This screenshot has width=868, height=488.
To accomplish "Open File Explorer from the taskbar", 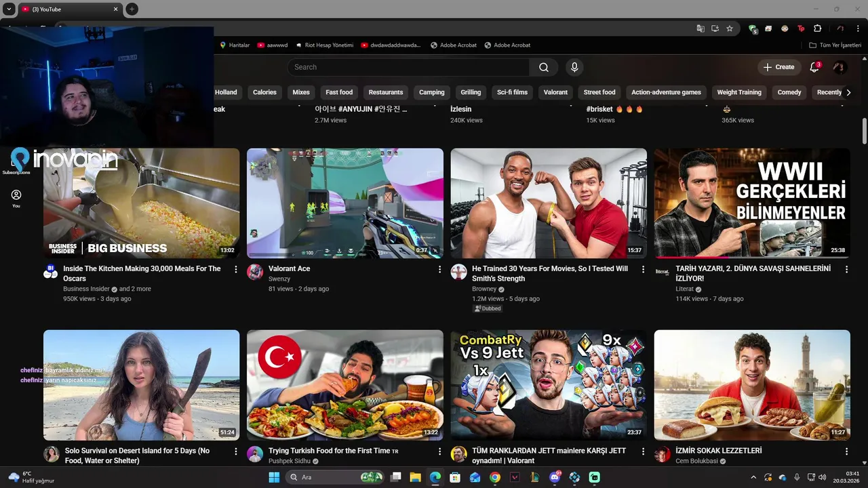I will click(415, 477).
